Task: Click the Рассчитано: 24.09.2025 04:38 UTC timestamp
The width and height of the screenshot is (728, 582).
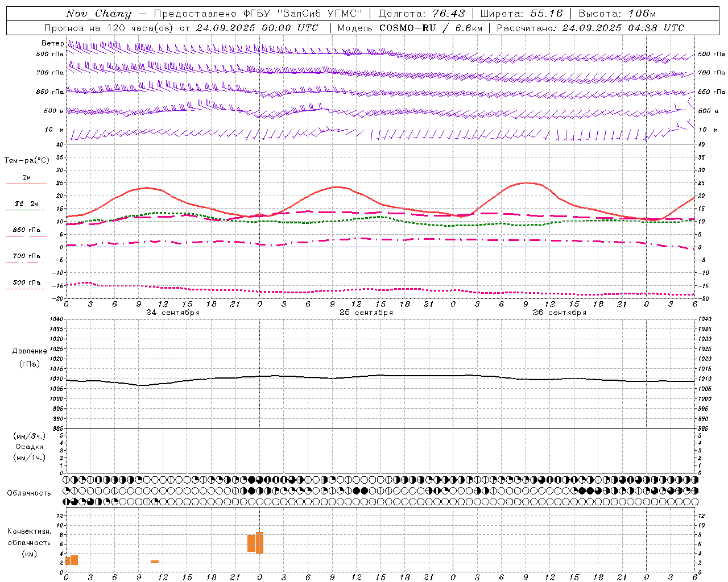Action: point(590,28)
